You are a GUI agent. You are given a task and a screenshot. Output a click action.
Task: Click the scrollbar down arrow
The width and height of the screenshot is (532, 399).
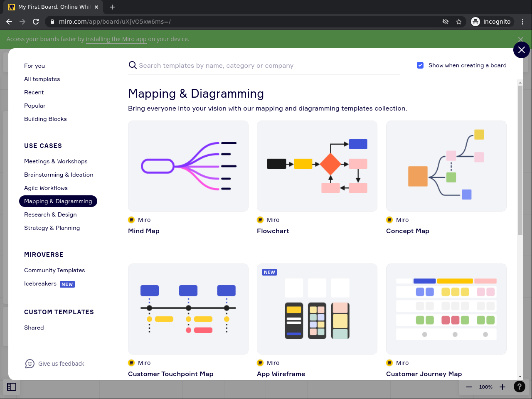(x=520, y=377)
